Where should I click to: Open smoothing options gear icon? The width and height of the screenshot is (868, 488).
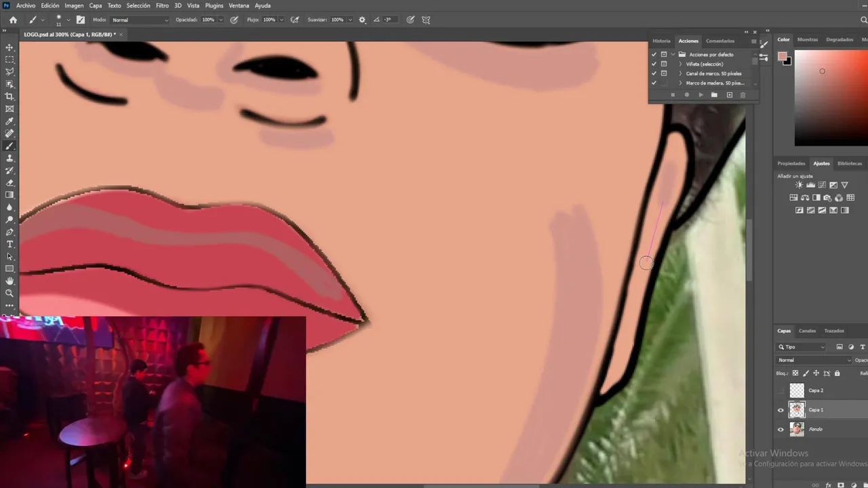(x=362, y=20)
